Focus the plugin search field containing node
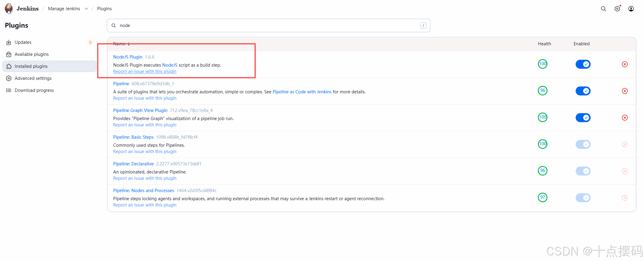 point(269,26)
